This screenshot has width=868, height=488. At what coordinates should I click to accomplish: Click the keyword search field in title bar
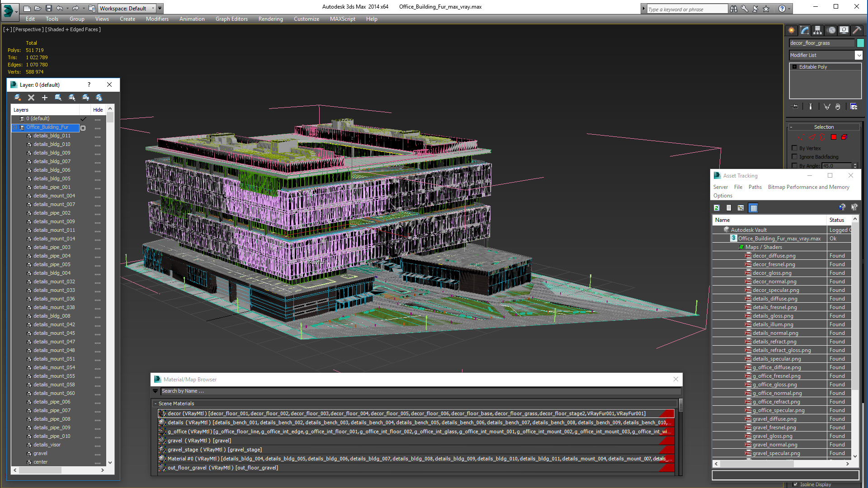(x=687, y=9)
